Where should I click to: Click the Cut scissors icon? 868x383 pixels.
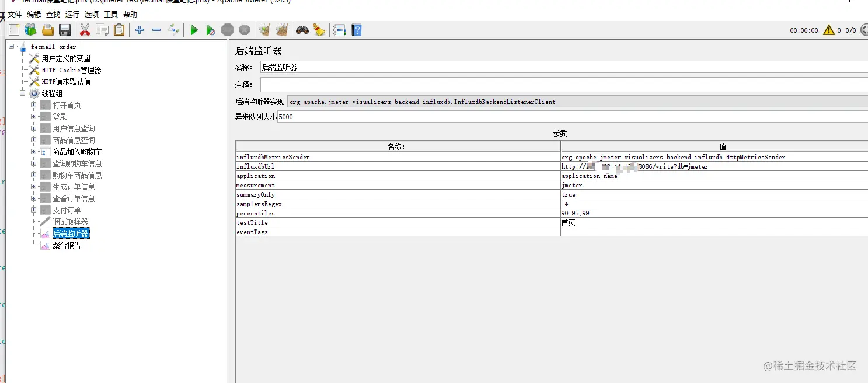click(85, 30)
